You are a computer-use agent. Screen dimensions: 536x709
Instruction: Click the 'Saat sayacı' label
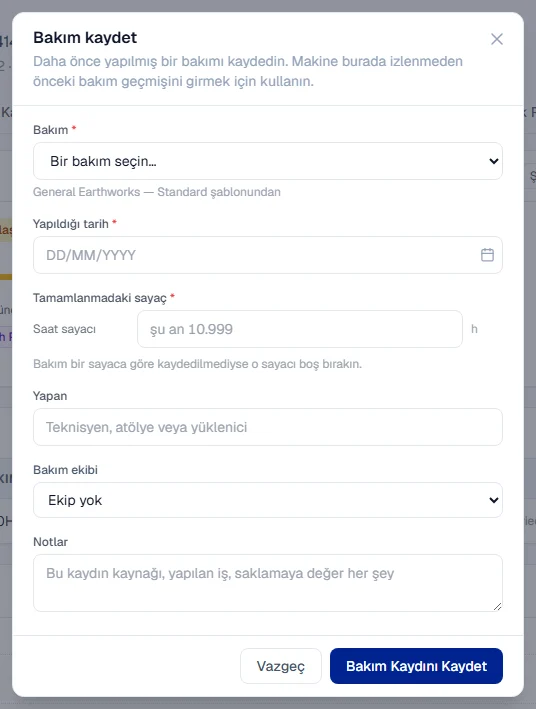tap(64, 329)
